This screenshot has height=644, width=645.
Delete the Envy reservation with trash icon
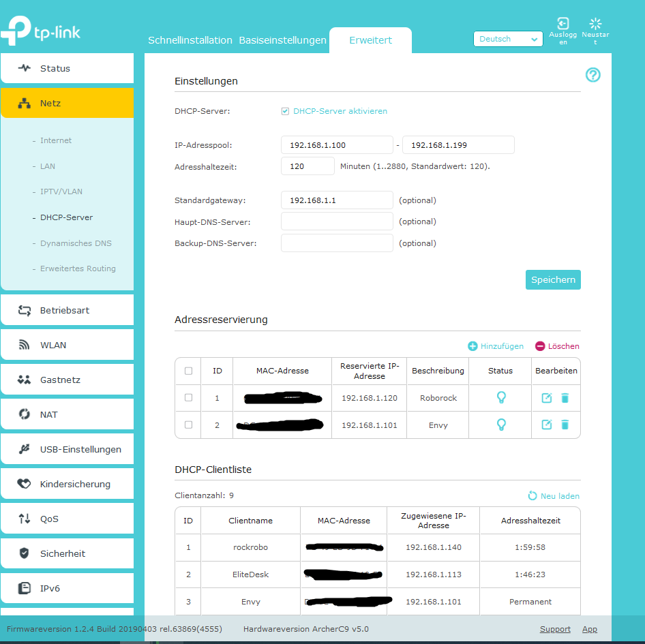tap(565, 425)
